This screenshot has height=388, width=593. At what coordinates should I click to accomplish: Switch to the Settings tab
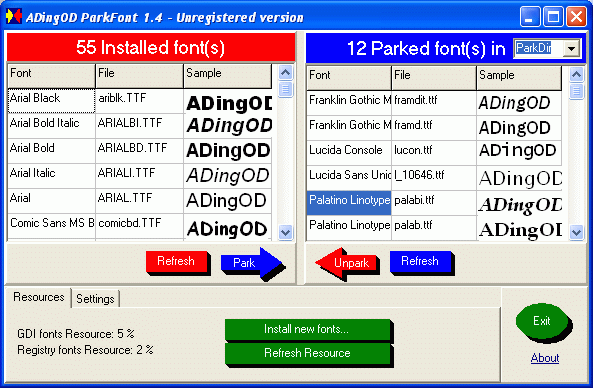coord(95,299)
